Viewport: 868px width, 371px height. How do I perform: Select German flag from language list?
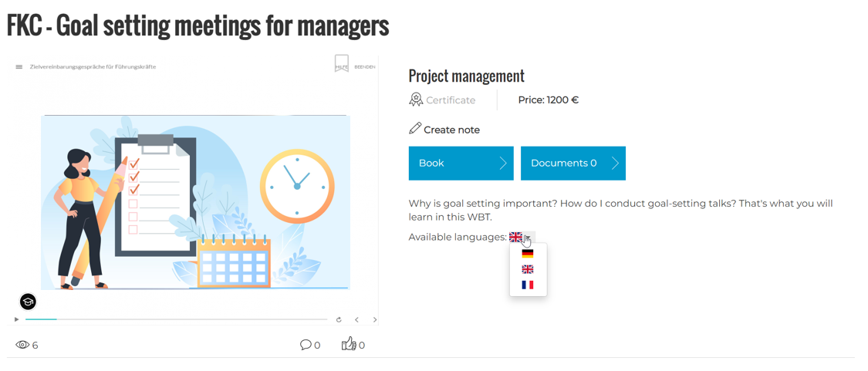click(528, 254)
